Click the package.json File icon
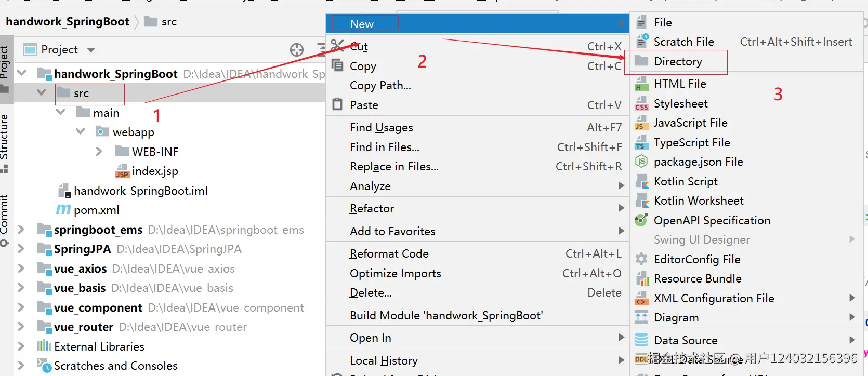The image size is (868, 376). click(x=642, y=162)
